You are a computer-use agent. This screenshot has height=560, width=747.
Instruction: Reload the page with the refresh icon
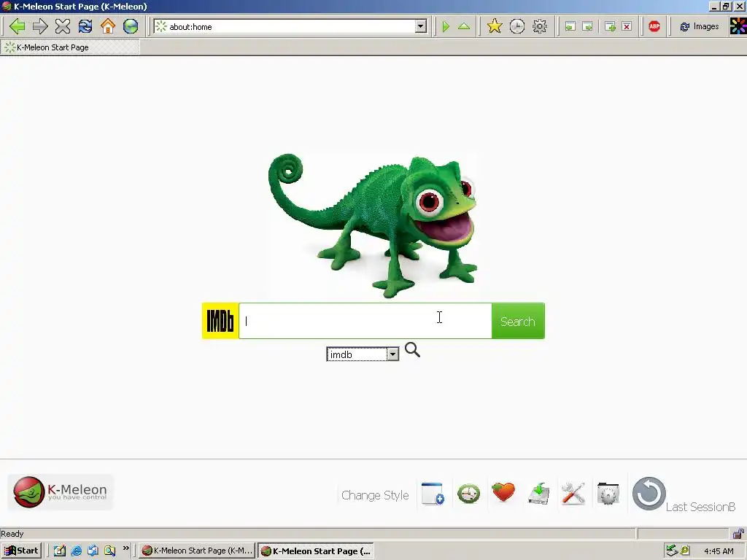(85, 26)
